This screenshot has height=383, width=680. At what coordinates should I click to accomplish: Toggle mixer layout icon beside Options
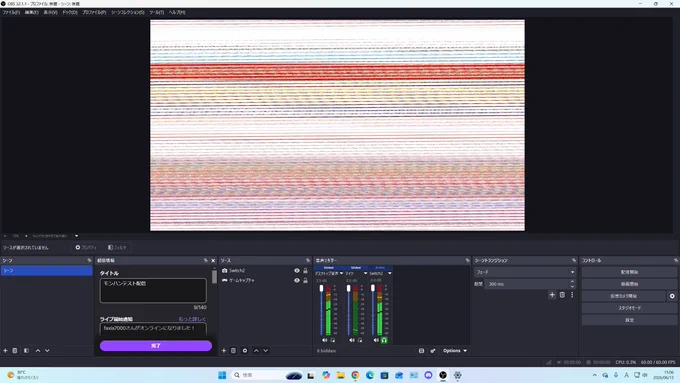[421, 350]
